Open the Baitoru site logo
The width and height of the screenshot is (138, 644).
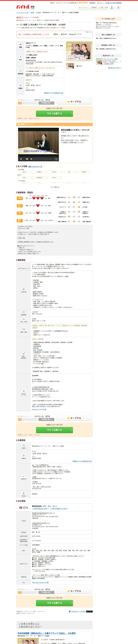pyautogui.click(x=23, y=7)
